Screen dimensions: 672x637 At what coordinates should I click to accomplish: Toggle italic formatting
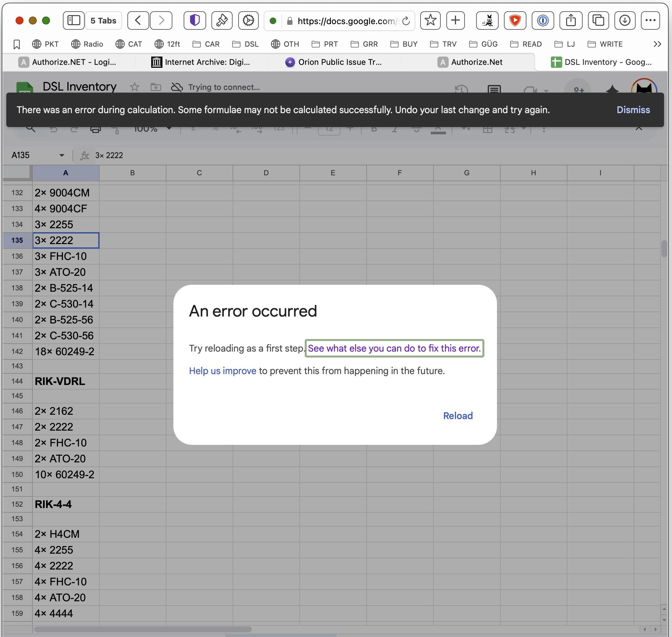(x=395, y=130)
